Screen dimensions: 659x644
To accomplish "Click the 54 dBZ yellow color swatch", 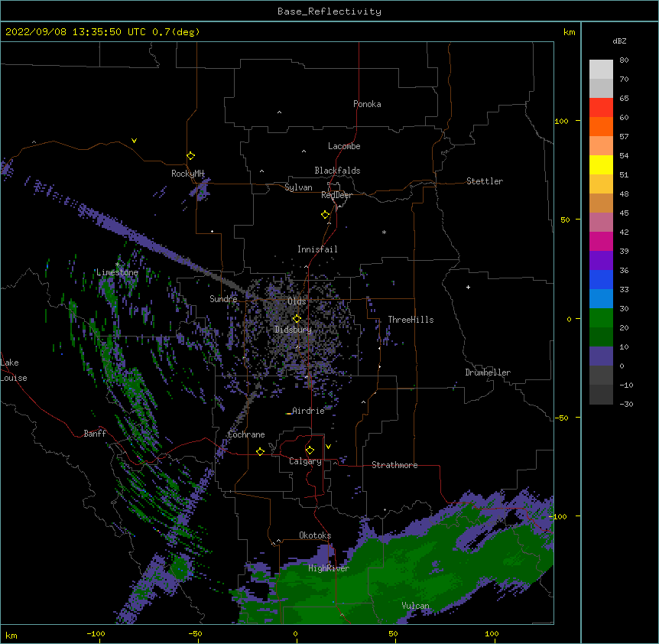I will point(601,164).
